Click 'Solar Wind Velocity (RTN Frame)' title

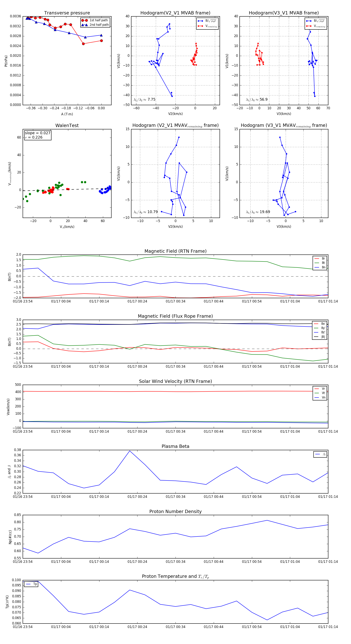[x=175, y=381]
